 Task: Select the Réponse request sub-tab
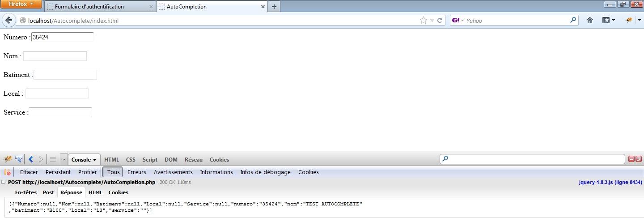(x=72, y=192)
